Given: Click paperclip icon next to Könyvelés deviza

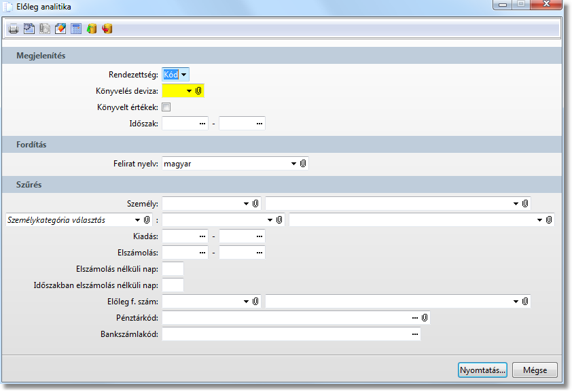Looking at the screenshot, I should coord(198,91).
